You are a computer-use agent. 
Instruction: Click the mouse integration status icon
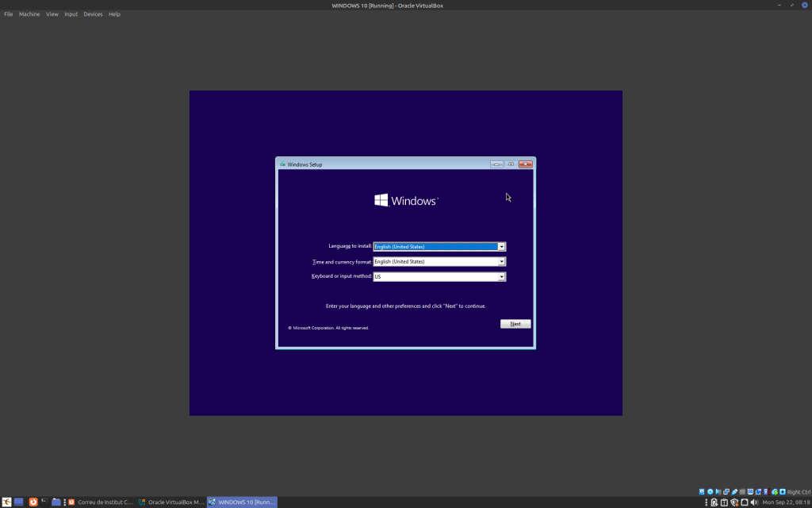774,492
